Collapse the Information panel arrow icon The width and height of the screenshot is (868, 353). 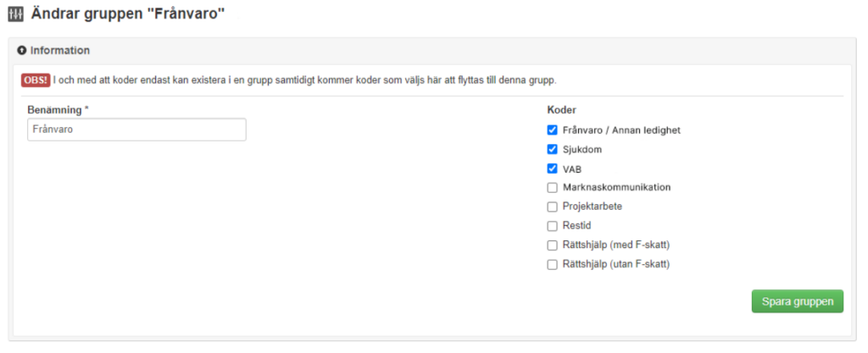[22, 51]
